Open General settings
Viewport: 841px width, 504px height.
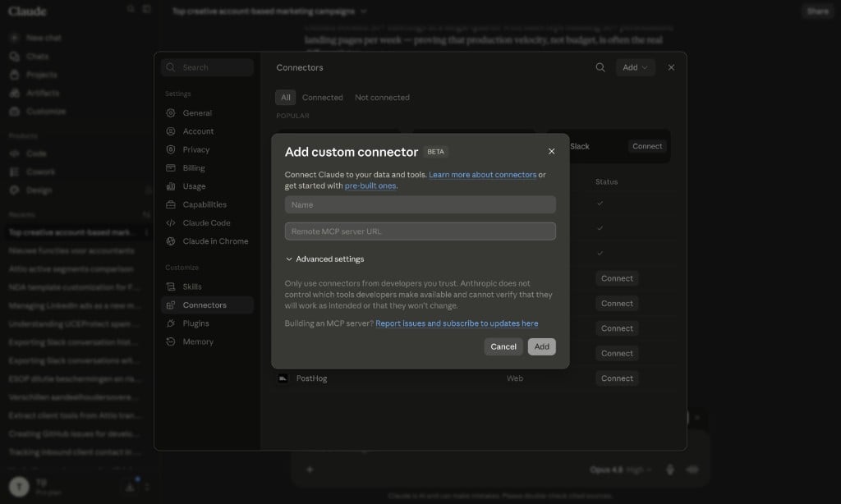click(207, 112)
